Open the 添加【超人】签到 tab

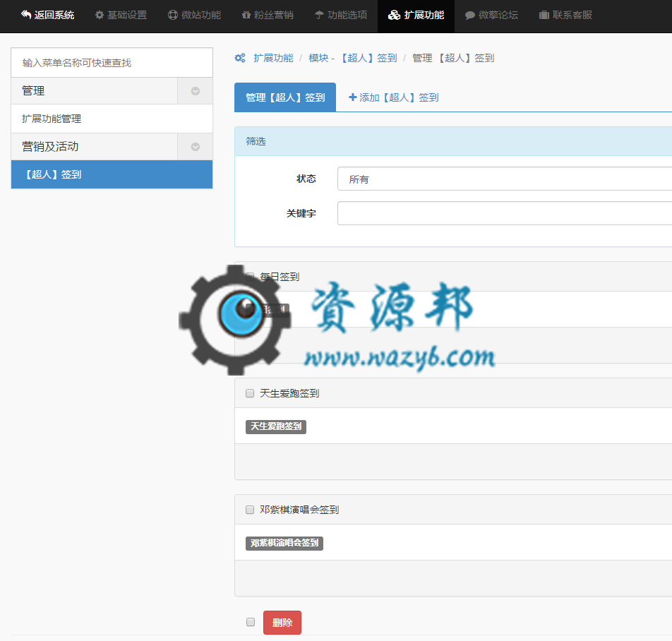coord(393,97)
